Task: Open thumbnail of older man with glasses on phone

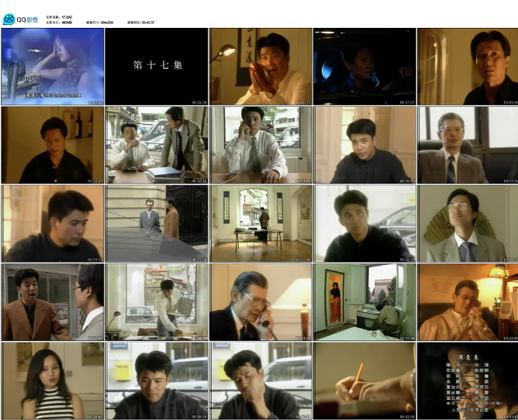Action: [x=261, y=302]
